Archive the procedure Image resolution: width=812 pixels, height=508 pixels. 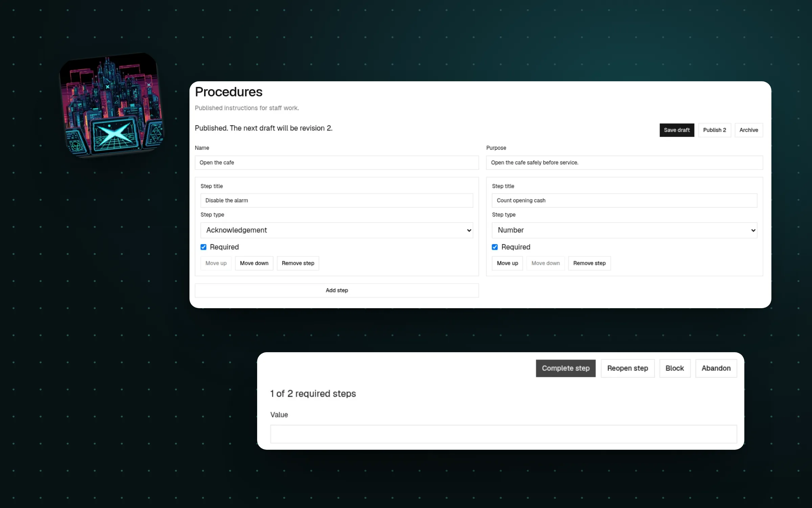click(749, 130)
